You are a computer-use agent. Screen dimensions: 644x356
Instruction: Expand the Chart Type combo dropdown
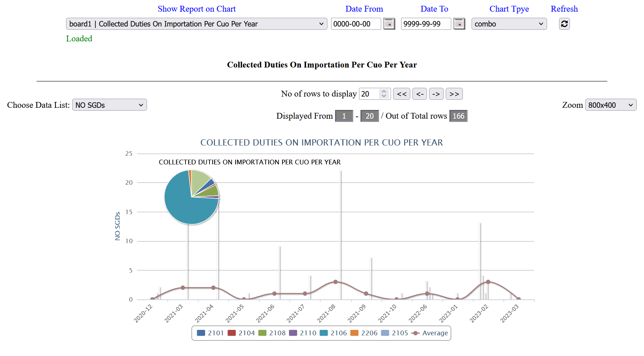509,24
